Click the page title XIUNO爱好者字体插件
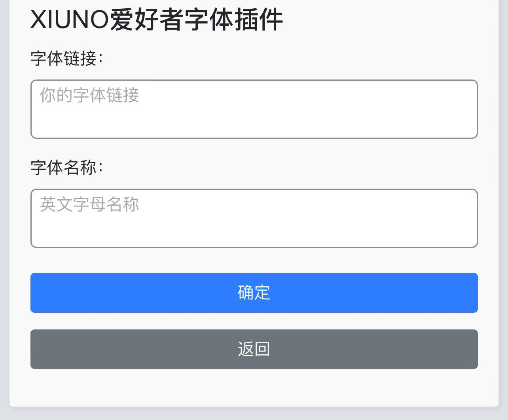 pyautogui.click(x=157, y=20)
